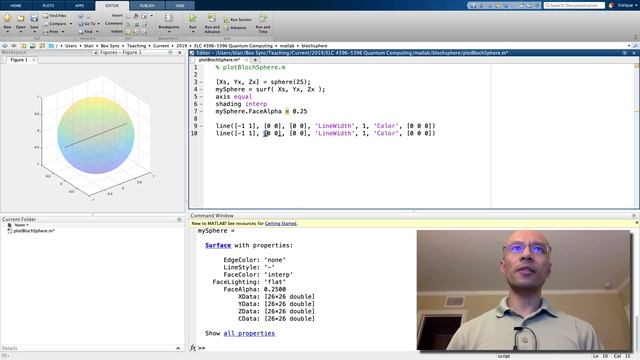
Task: Click the up one folder level icon
Action: [23, 46]
